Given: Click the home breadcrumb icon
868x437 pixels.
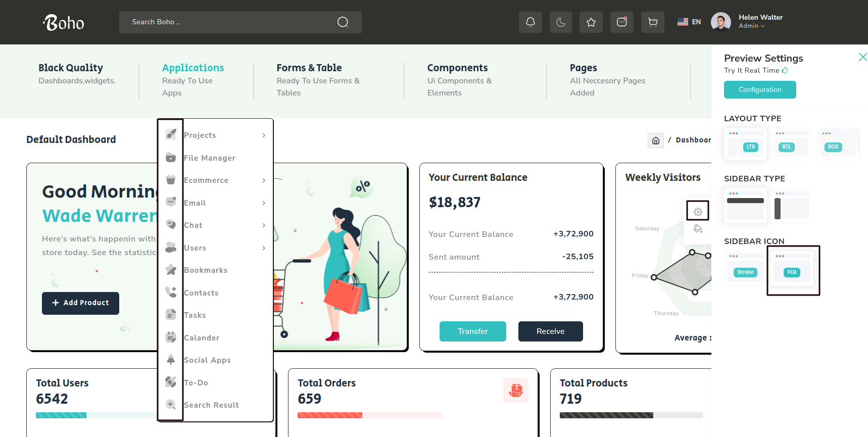Looking at the screenshot, I should pos(655,140).
